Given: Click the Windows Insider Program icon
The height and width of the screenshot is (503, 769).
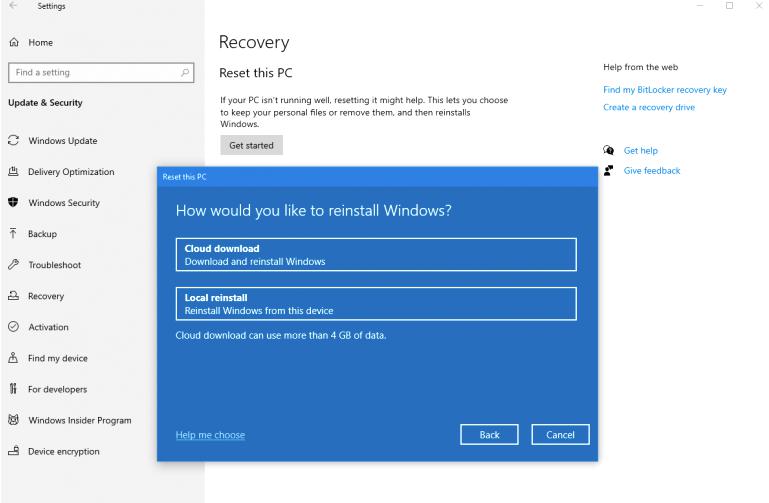Looking at the screenshot, I should coord(14,420).
